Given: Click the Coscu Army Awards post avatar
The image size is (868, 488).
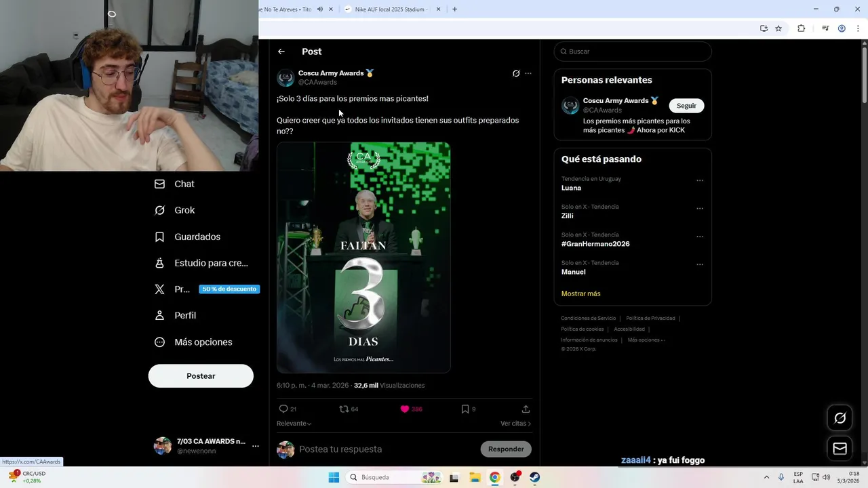Looking at the screenshot, I should (x=285, y=77).
